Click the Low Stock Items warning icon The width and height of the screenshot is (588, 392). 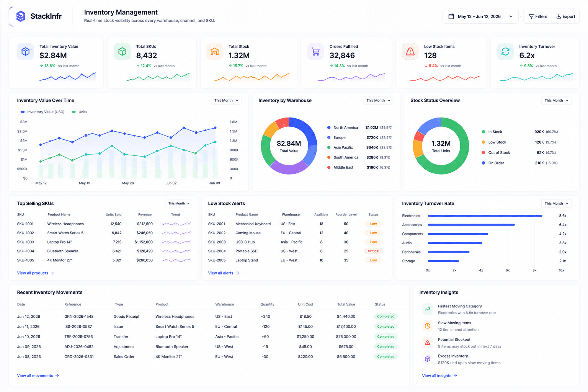click(410, 52)
